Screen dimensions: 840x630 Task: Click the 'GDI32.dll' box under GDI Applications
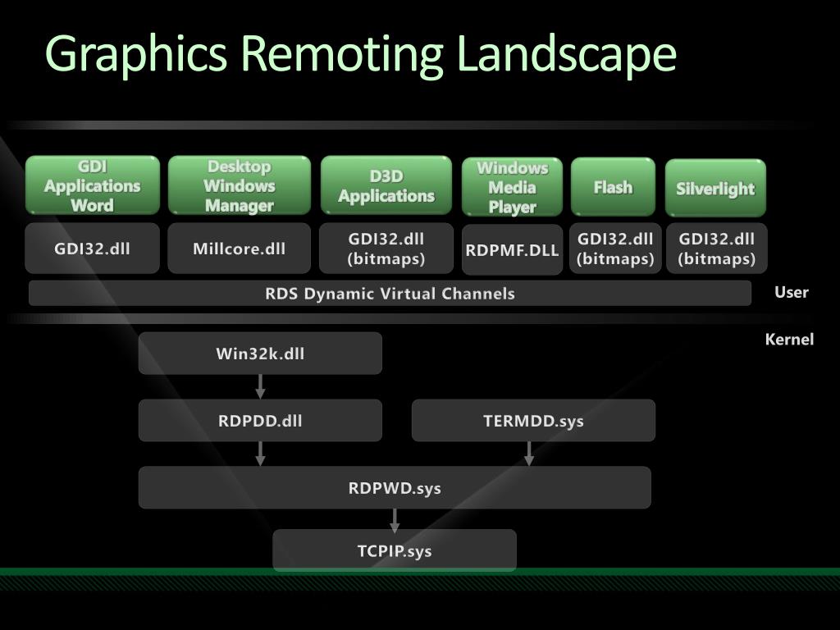pos(92,249)
